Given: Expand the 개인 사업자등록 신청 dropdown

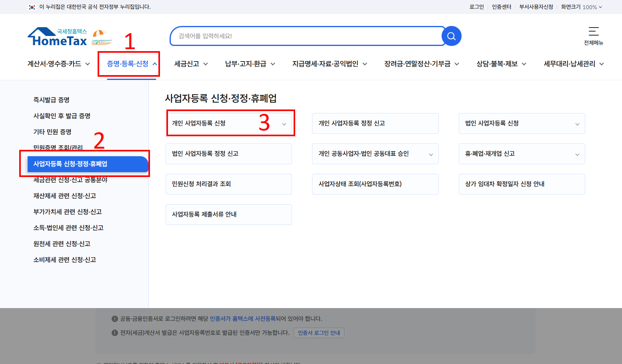Looking at the screenshot, I should pos(284,123).
